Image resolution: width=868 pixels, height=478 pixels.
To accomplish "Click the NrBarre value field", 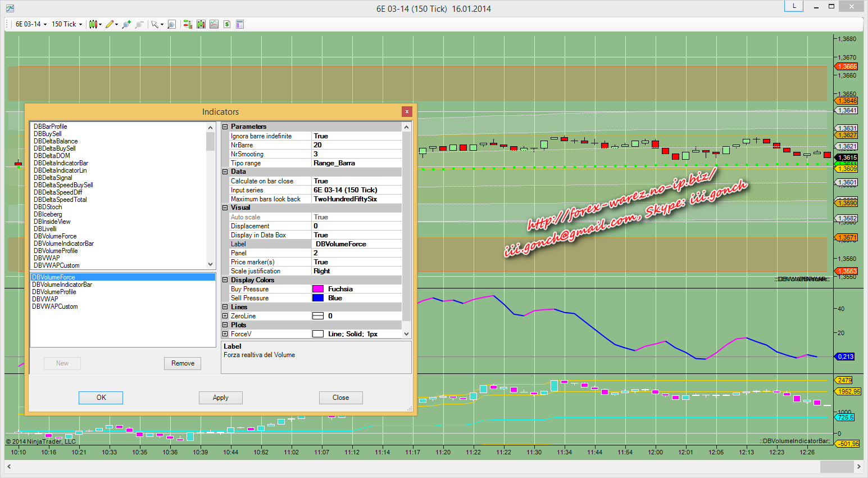I will [356, 145].
